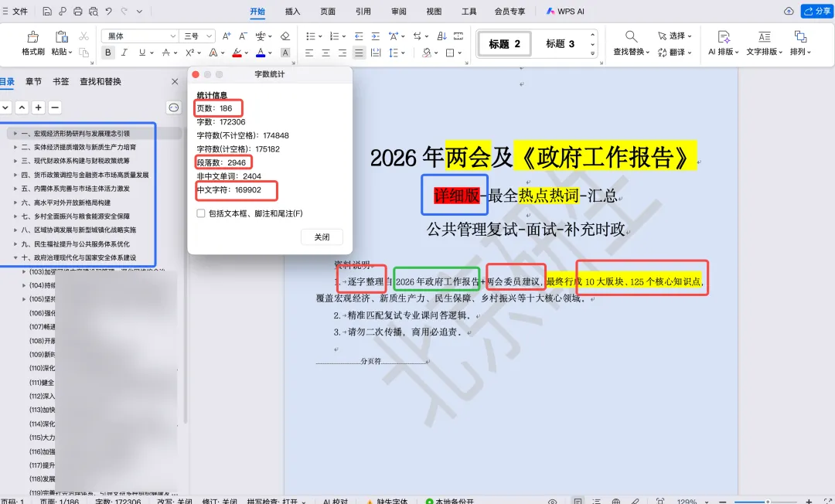835x504 pixels.
Task: Click the decrease indent icon
Action: 359,36
